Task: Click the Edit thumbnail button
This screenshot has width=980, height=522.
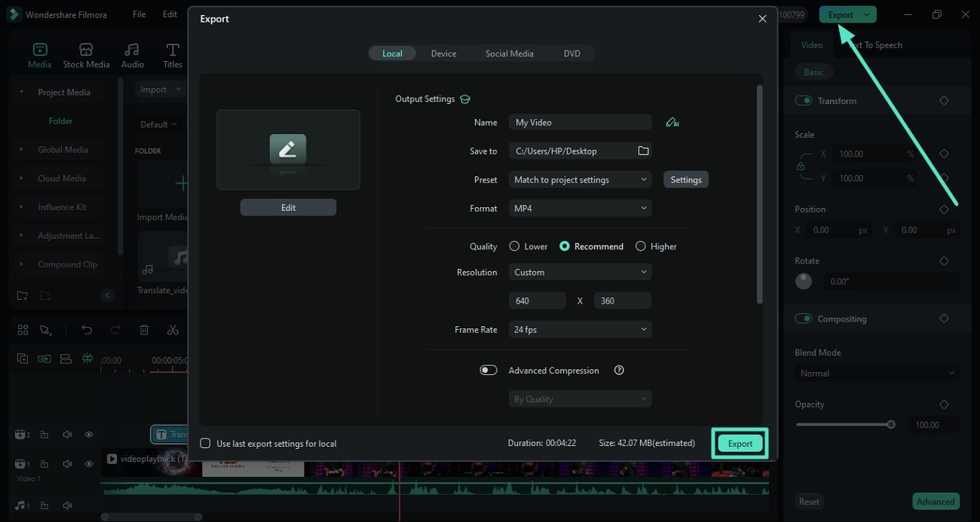Action: (288, 207)
